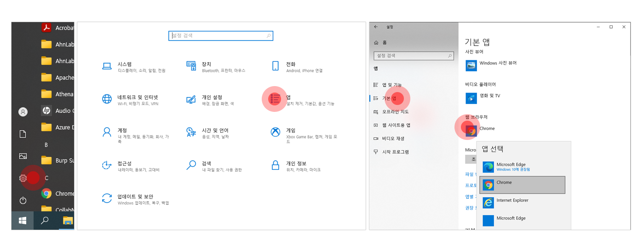Open the 앱 settings category
Image resolution: width=644 pixels, height=250 pixels.
click(303, 100)
